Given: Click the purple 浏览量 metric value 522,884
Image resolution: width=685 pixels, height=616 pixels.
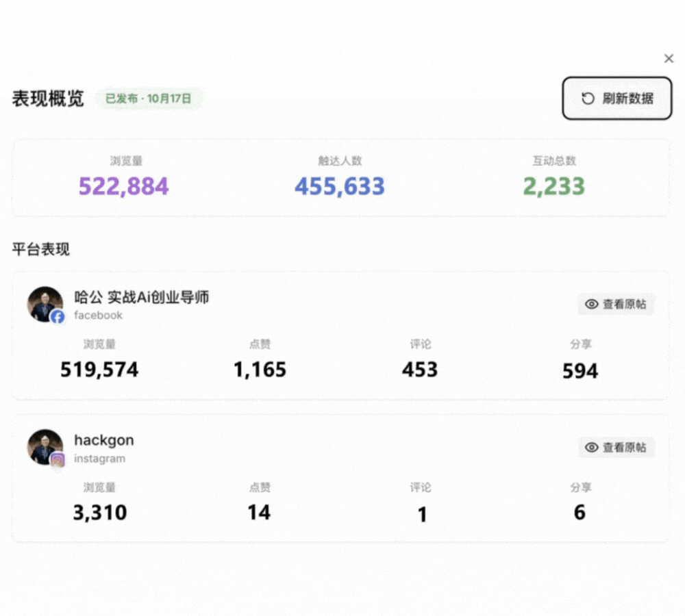Looking at the screenshot, I should (123, 186).
